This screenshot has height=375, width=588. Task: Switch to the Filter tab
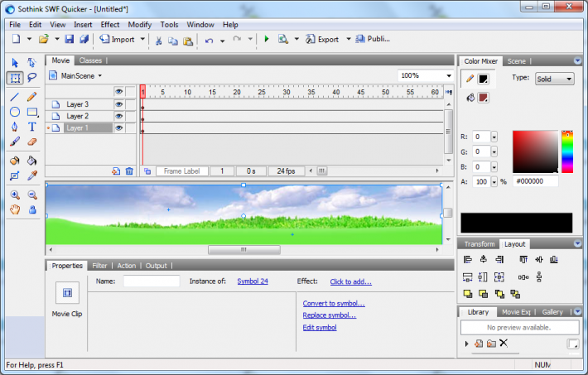click(99, 266)
